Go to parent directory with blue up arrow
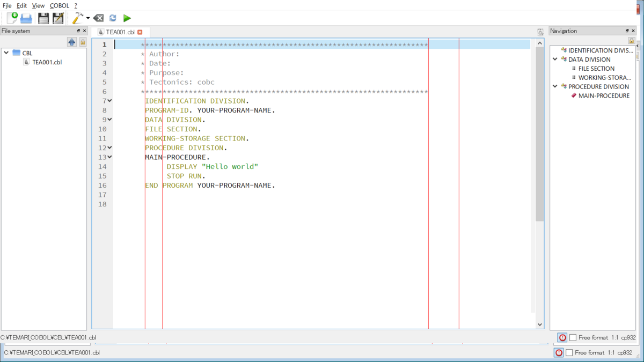This screenshot has width=644, height=362. tap(72, 42)
